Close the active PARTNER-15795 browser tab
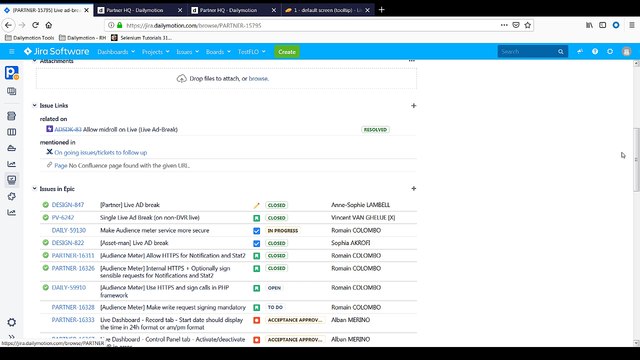640x360 pixels. [87, 10]
